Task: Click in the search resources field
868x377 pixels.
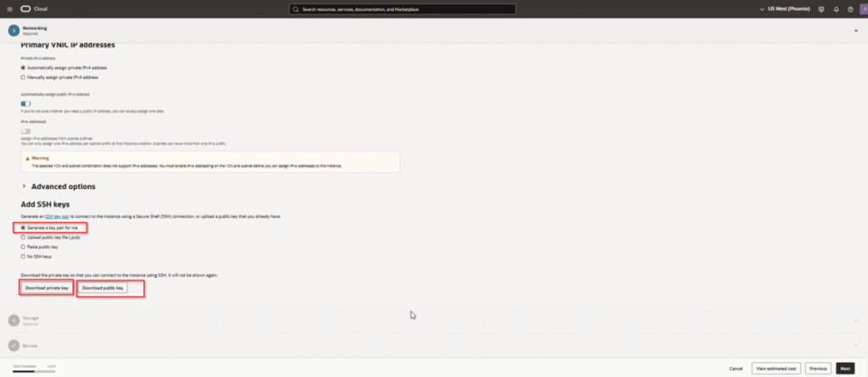Action: [x=401, y=9]
